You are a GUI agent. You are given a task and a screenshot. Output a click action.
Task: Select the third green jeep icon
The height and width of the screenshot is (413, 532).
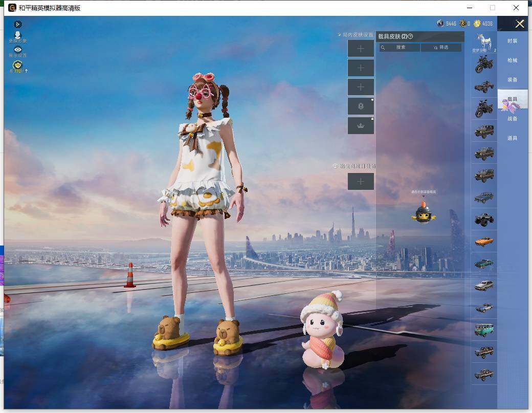pyautogui.click(x=484, y=175)
